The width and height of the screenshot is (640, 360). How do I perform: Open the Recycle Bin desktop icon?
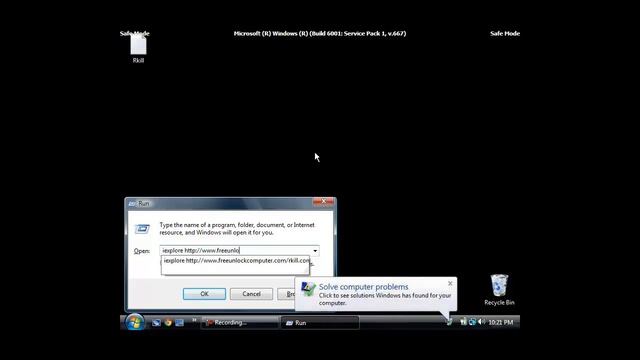(499, 289)
